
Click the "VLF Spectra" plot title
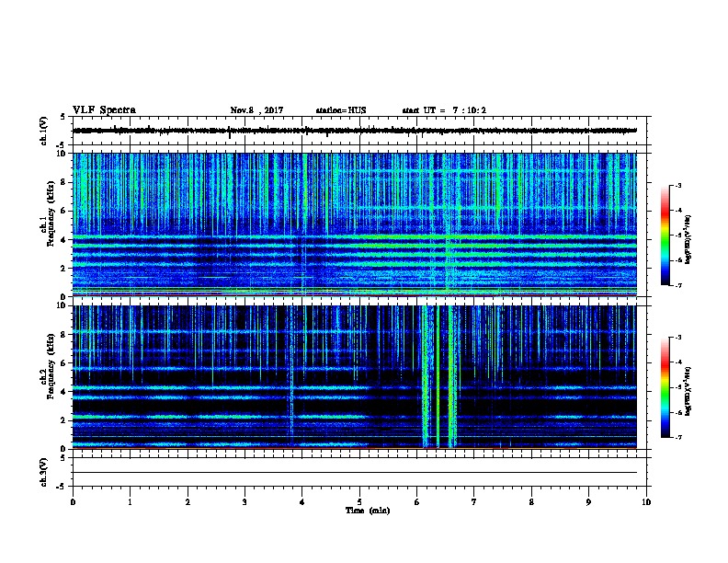(x=104, y=110)
